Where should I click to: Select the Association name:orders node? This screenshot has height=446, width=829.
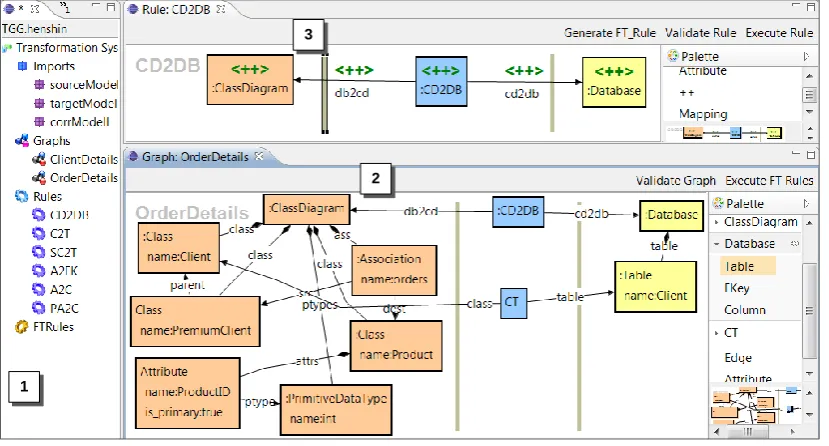pyautogui.click(x=394, y=270)
